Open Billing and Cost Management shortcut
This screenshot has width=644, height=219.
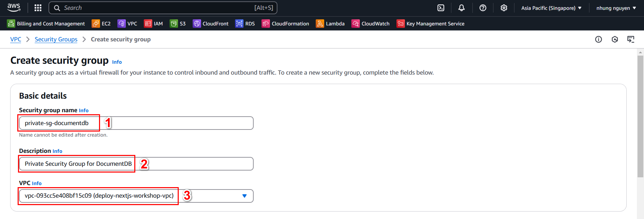51,23
